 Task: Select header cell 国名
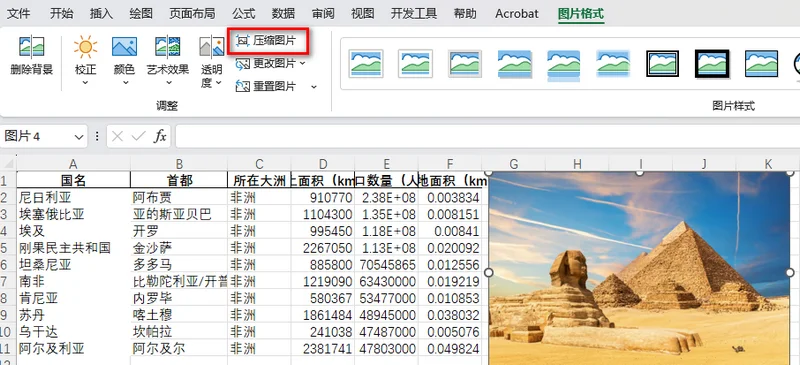click(73, 180)
